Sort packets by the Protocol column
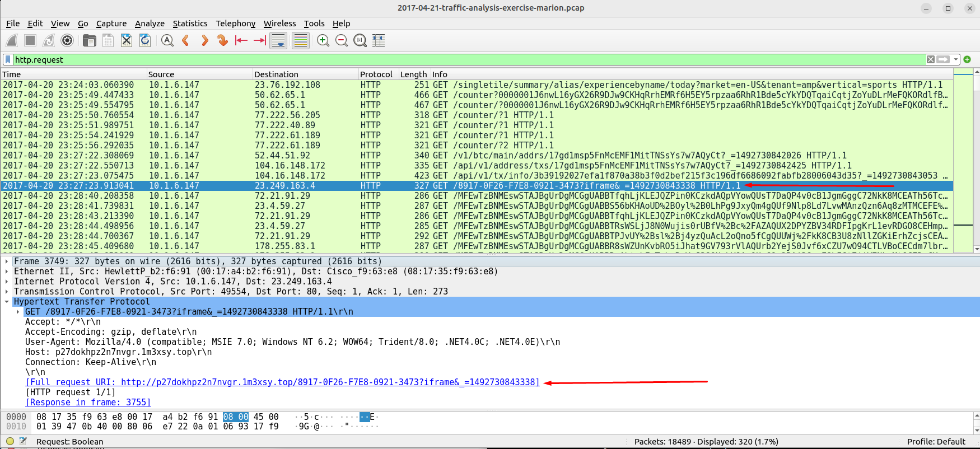 click(378, 74)
